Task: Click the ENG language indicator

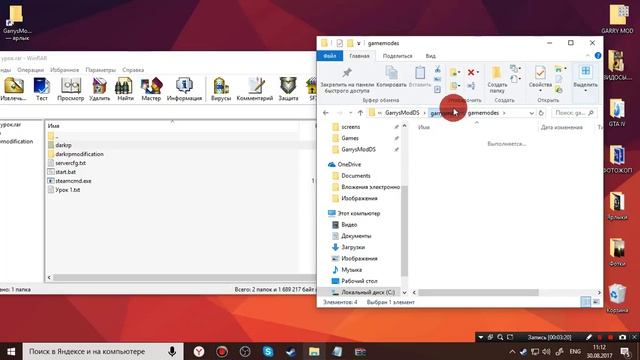Action: tap(575, 351)
